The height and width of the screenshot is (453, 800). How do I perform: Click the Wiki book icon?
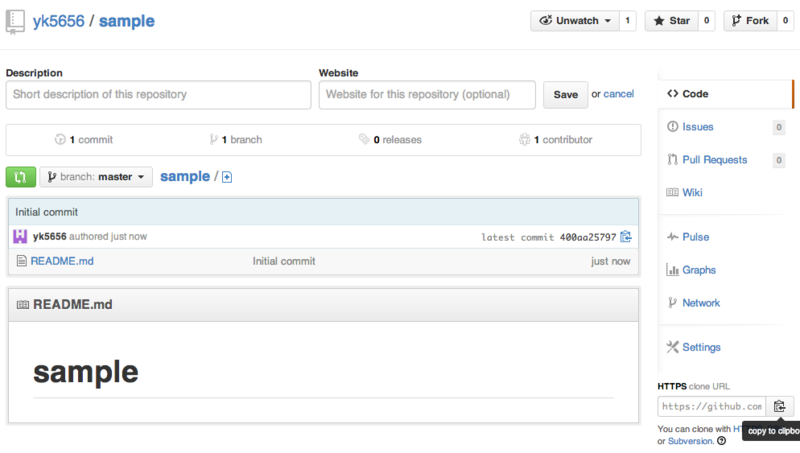(672, 192)
